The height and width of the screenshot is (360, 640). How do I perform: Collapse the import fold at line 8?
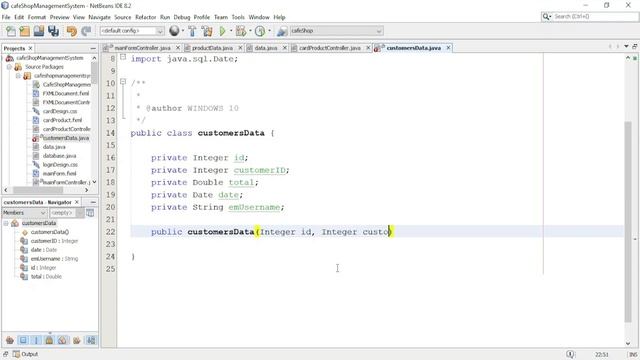click(x=123, y=57)
